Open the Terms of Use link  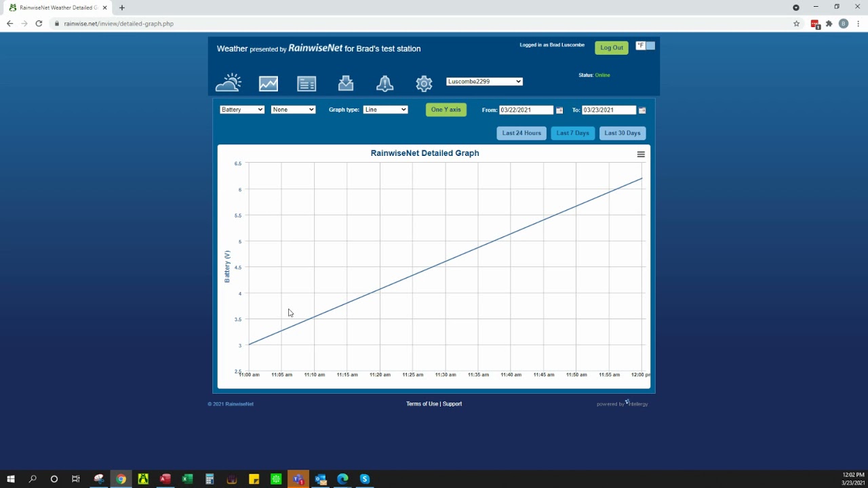(x=422, y=404)
